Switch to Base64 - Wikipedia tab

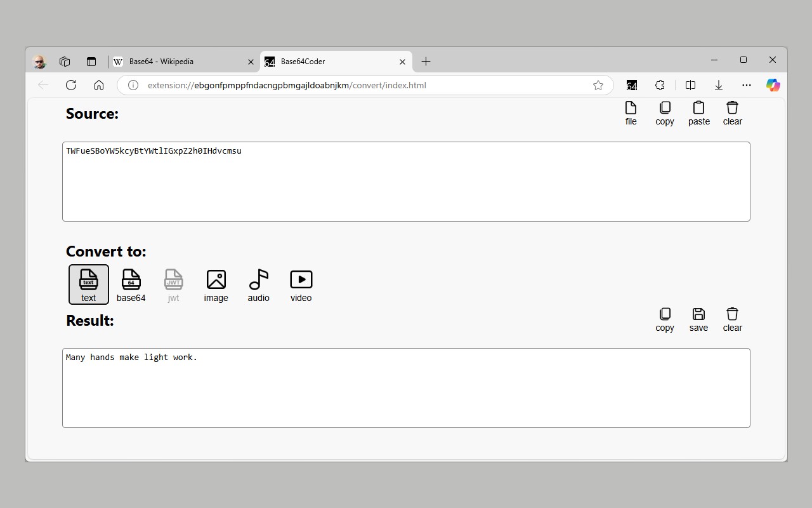[x=185, y=62]
